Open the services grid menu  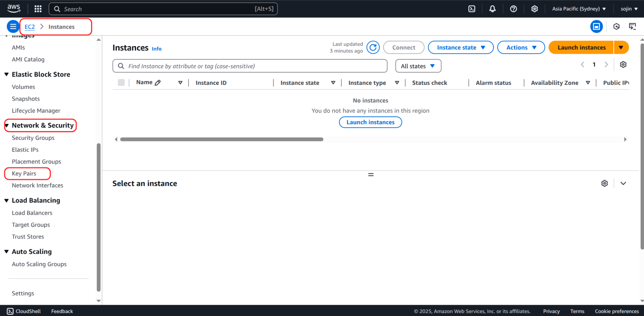(x=38, y=9)
